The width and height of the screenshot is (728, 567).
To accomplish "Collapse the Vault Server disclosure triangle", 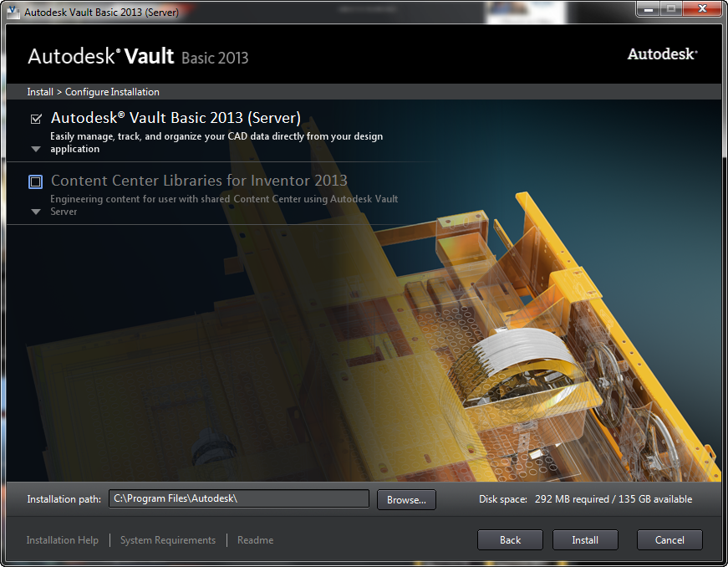I will [35, 148].
